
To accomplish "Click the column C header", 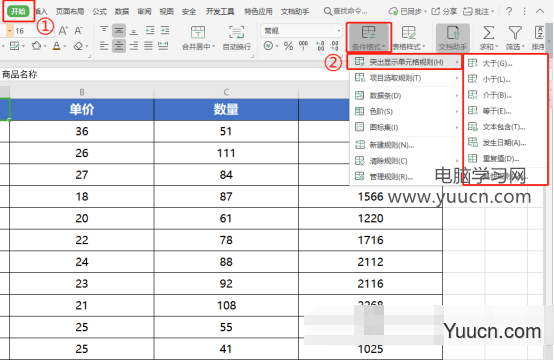I will 226,92.
